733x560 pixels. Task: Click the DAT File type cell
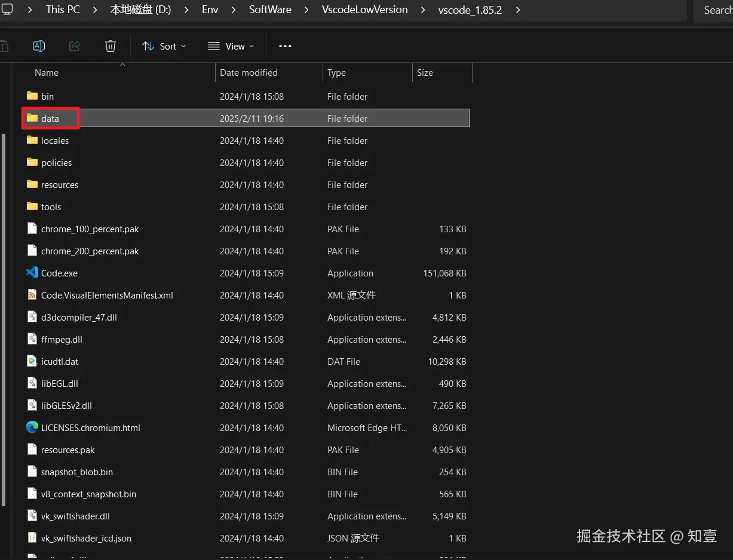point(344,362)
